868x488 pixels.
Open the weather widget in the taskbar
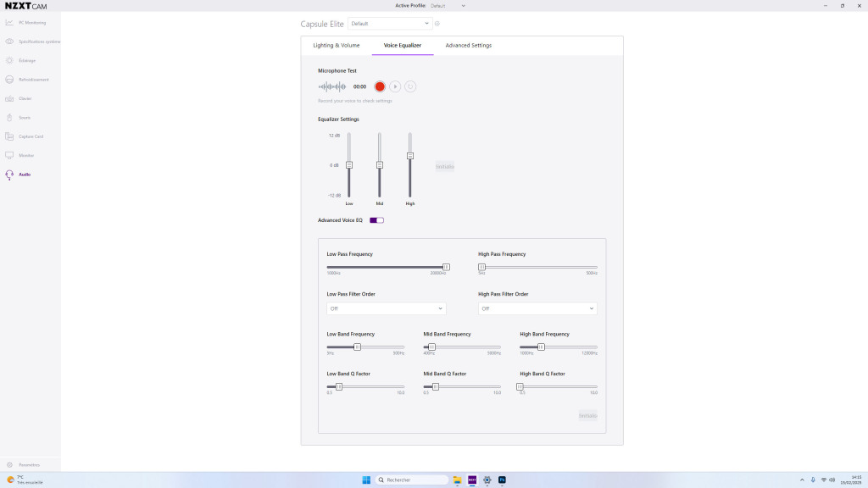(x=25, y=480)
